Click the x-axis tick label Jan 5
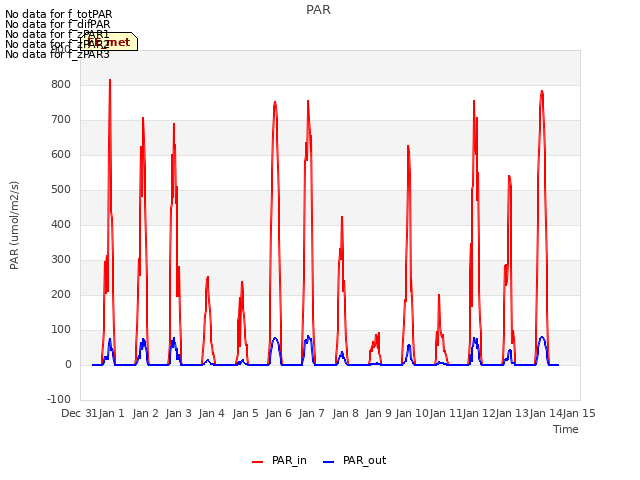 (245, 413)
